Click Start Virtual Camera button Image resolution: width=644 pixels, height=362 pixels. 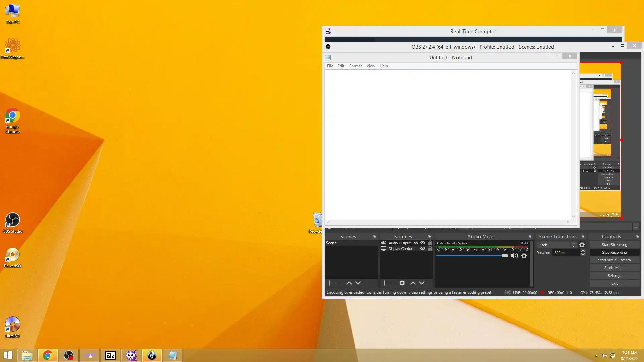pos(614,260)
